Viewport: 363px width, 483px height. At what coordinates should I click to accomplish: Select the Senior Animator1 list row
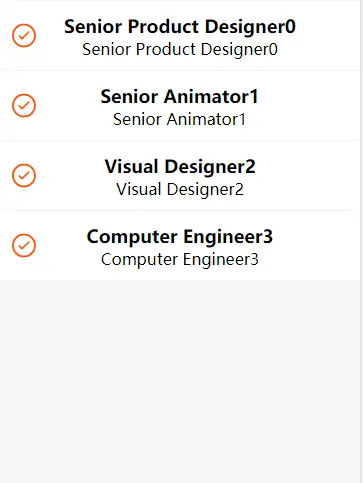pos(180,105)
